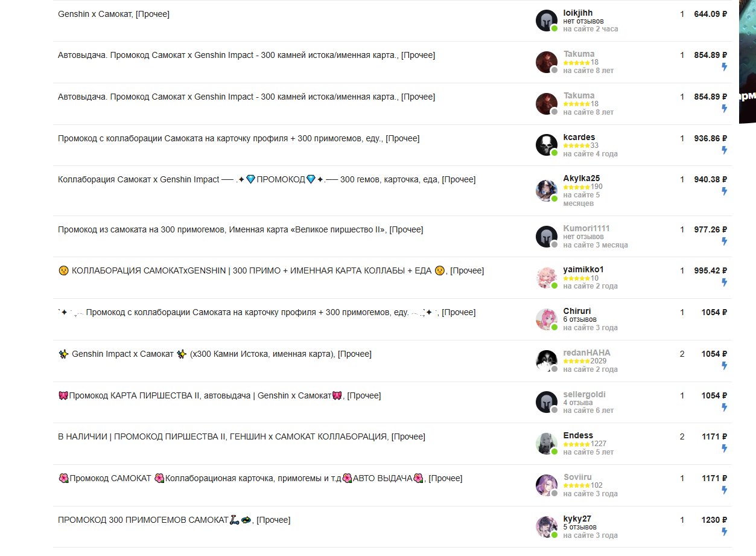Click lightning auto-delivery icon beside 936.86 ₽

coord(725,150)
